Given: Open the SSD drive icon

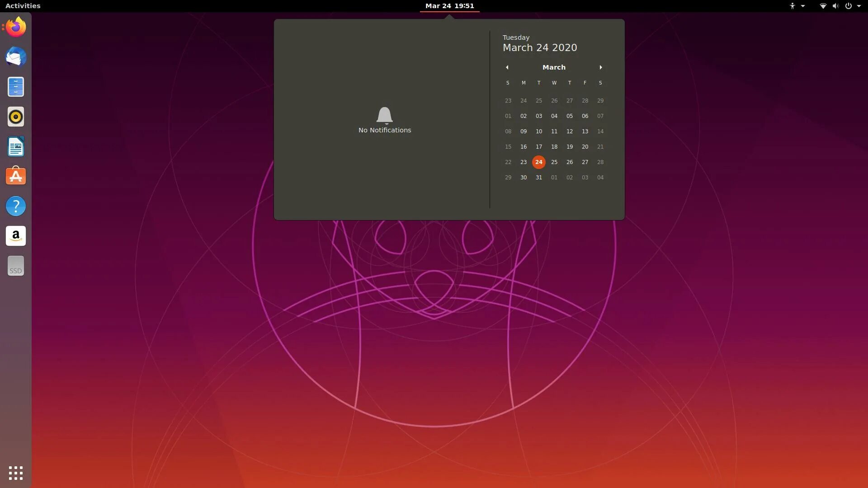Looking at the screenshot, I should coord(16,266).
